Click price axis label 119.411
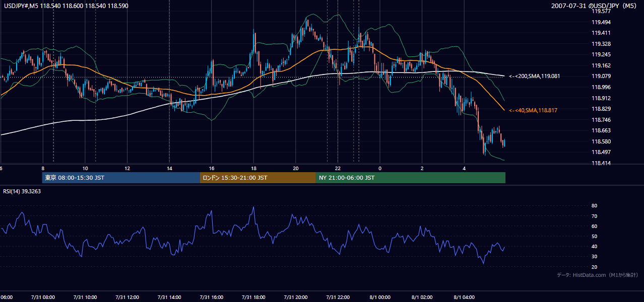This screenshot has width=644, height=302. click(x=602, y=33)
